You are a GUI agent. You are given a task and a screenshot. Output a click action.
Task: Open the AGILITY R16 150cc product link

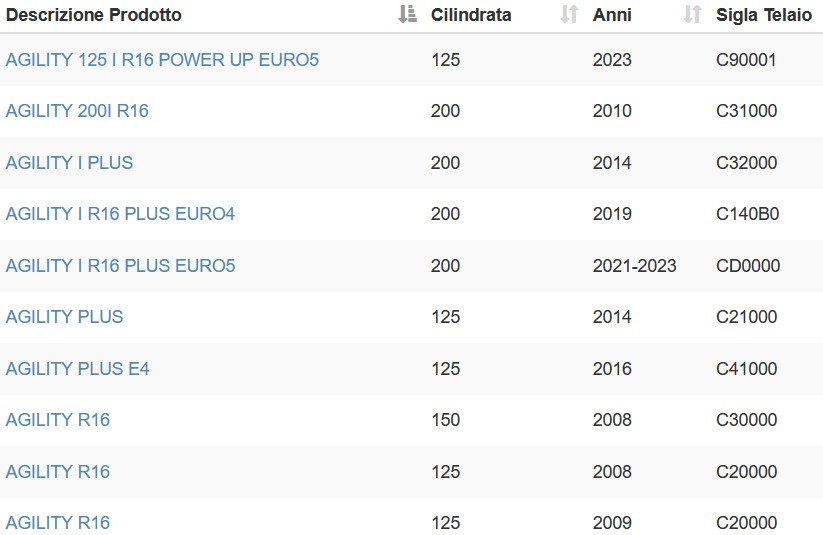click(58, 419)
